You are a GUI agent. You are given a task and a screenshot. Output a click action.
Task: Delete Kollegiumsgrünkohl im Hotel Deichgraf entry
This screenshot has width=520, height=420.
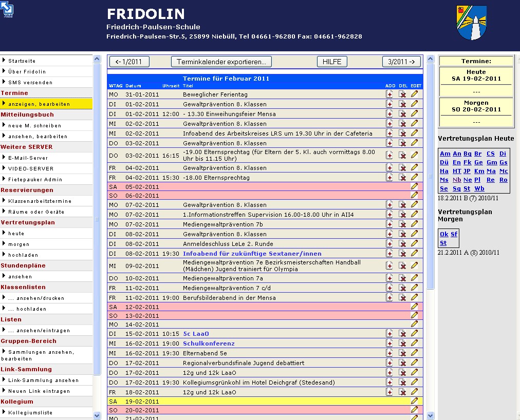(x=403, y=383)
